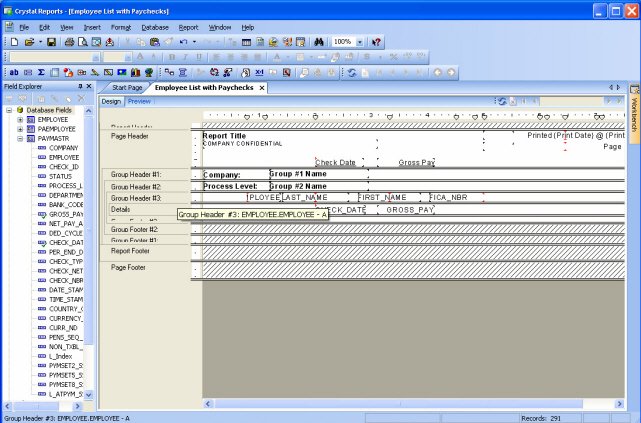Screen dimensions: 641x423
Task: Toggle Italic formatting button
Action: [185, 57]
